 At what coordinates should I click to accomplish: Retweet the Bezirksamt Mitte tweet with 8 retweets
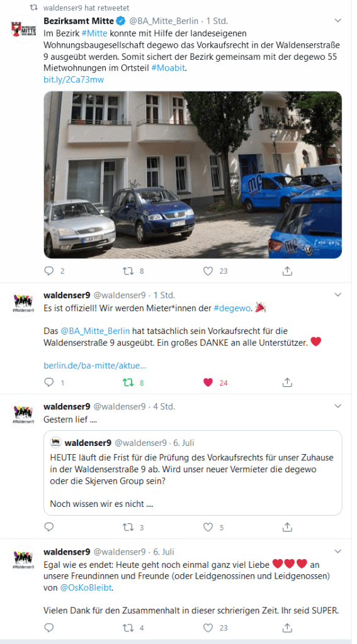[128, 271]
